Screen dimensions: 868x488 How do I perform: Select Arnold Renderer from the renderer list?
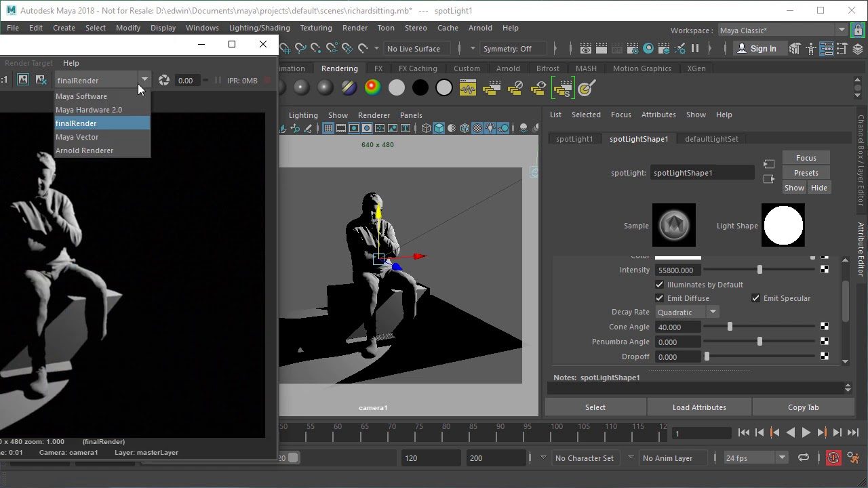point(84,150)
